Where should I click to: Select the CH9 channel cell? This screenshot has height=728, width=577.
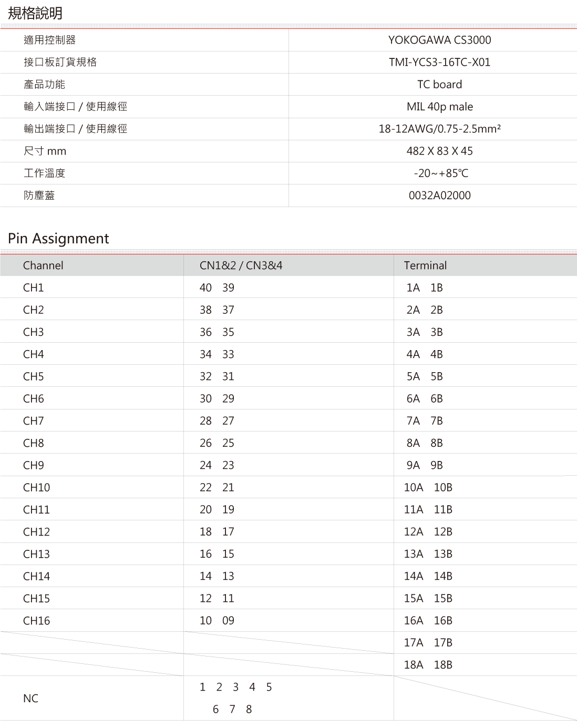(x=33, y=465)
